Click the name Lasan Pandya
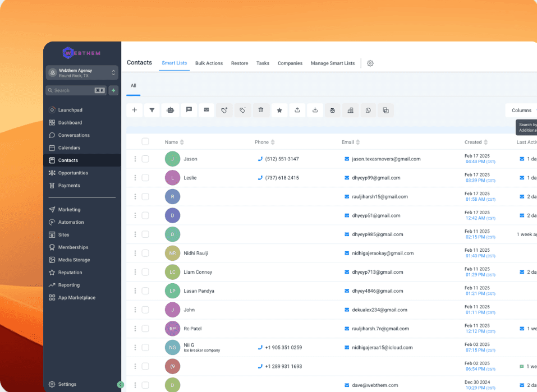 199,291
